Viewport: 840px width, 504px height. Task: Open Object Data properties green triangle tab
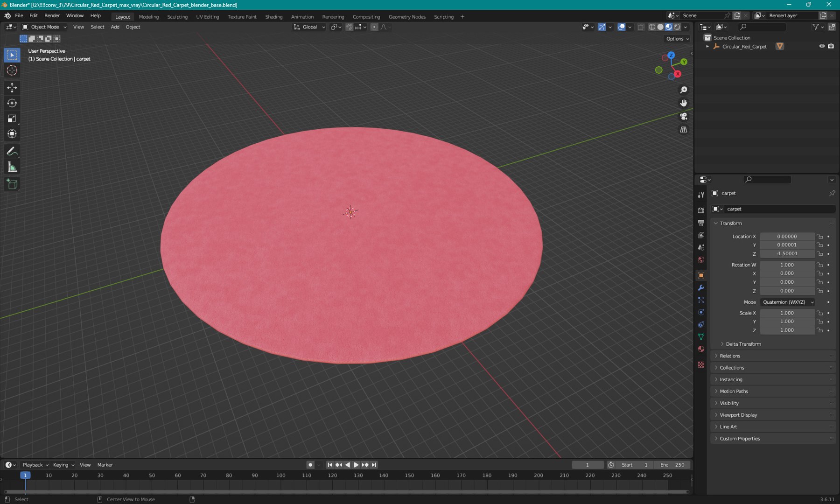pyautogui.click(x=701, y=337)
